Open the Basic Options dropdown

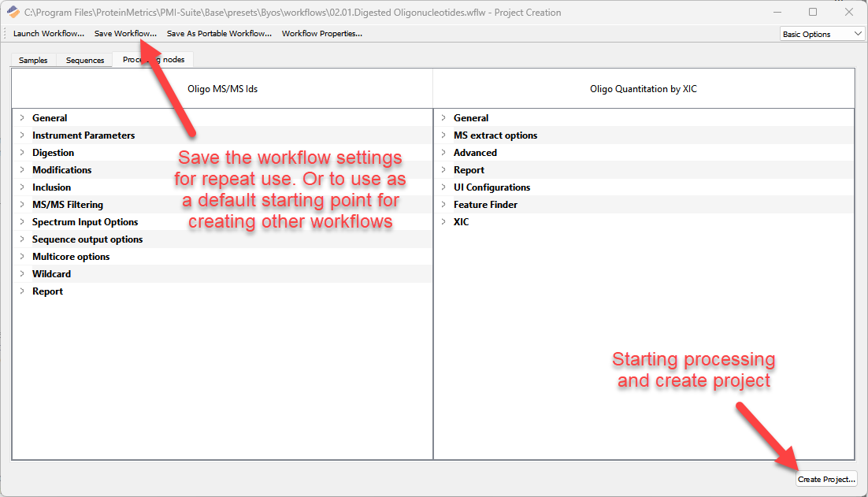tap(822, 34)
